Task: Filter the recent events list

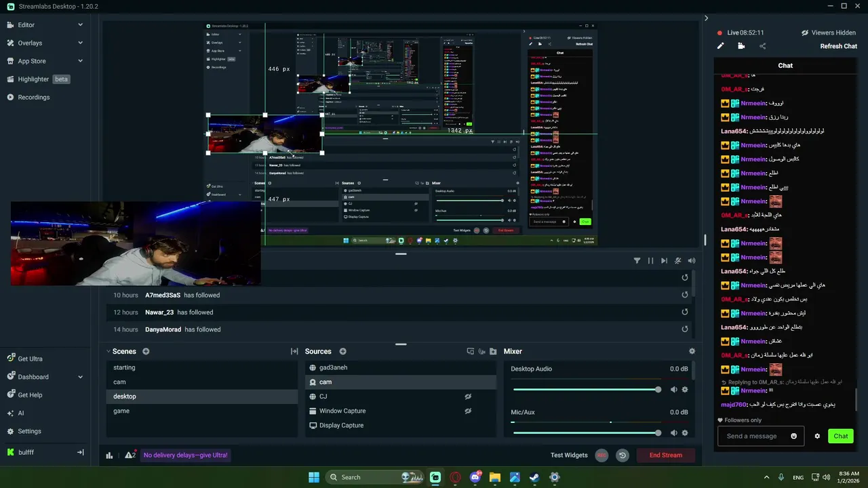Action: point(637,260)
